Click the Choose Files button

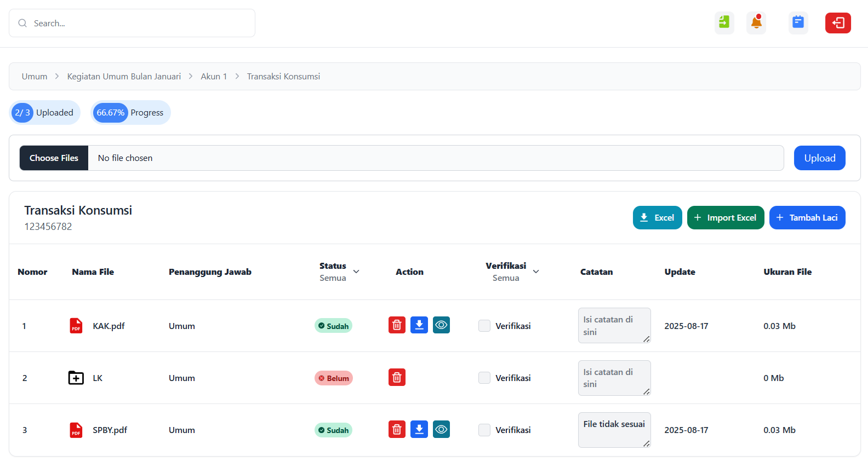coord(54,158)
